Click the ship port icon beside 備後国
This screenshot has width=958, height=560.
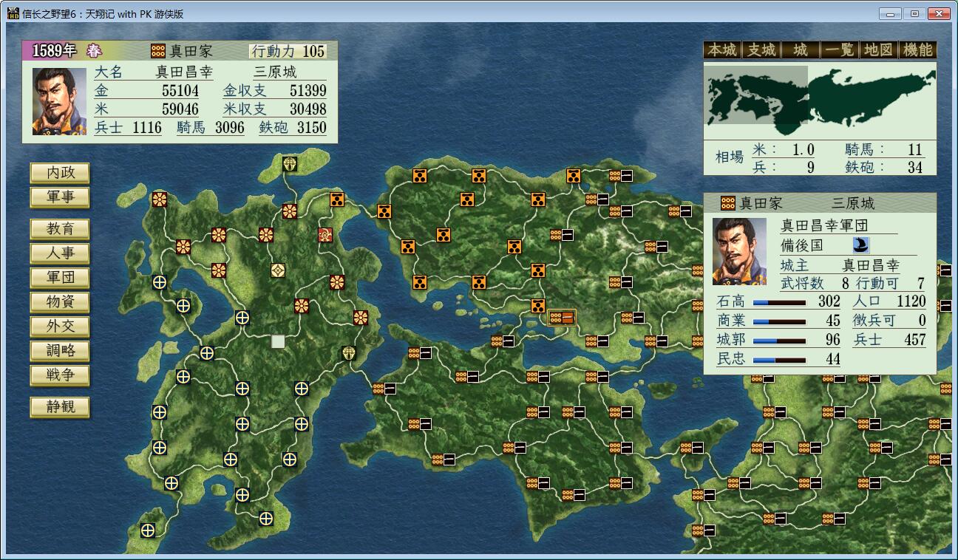click(x=861, y=245)
